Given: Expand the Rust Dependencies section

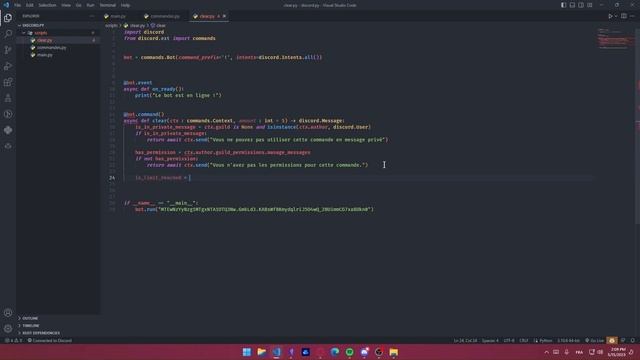Looking at the screenshot, I should (x=58, y=333).
